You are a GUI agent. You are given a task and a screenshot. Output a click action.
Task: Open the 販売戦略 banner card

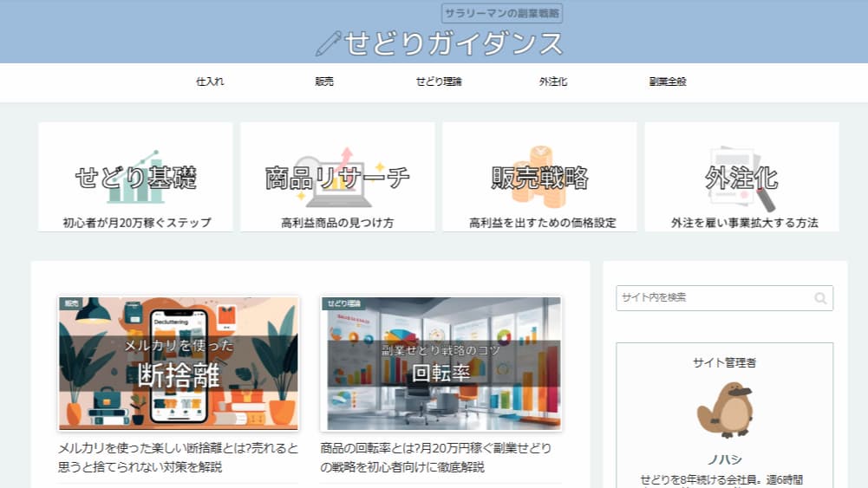(x=539, y=177)
